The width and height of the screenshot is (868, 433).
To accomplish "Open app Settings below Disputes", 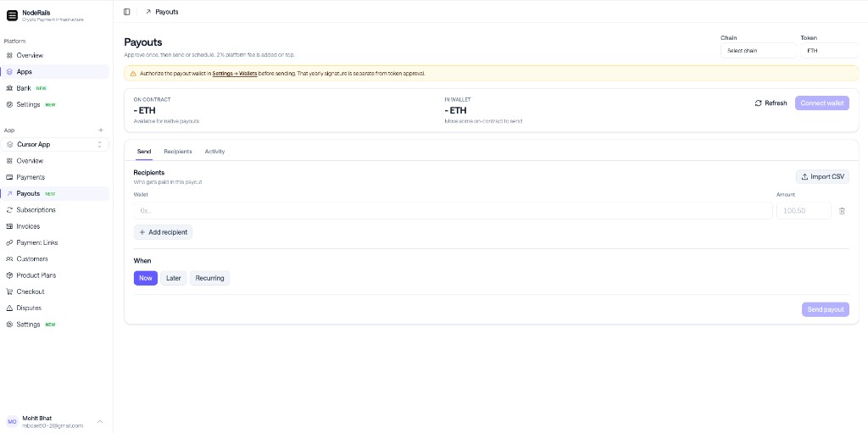I will [x=55, y=325].
